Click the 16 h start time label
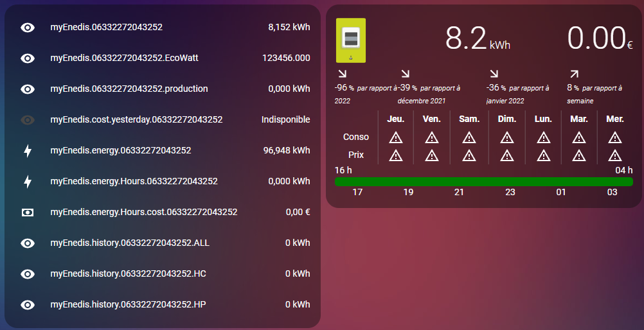 point(343,170)
